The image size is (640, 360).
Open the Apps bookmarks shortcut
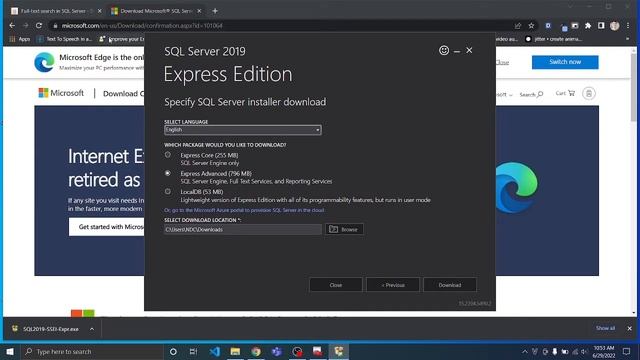[x=20, y=39]
